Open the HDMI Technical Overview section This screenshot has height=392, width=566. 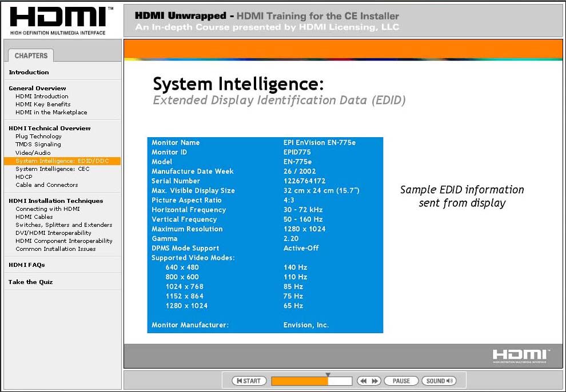click(50, 128)
